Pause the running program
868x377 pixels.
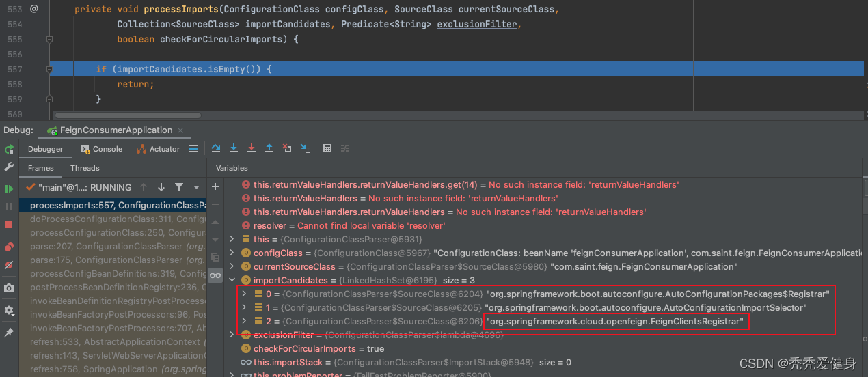[9, 206]
